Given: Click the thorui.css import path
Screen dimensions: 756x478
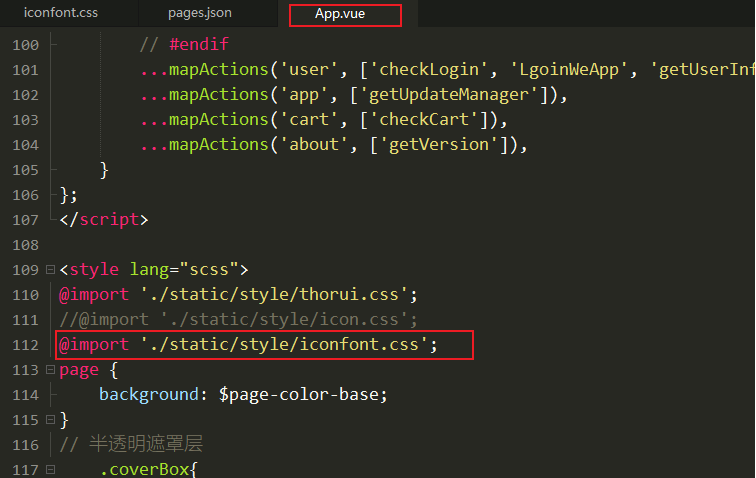Looking at the screenshot, I should tap(274, 295).
